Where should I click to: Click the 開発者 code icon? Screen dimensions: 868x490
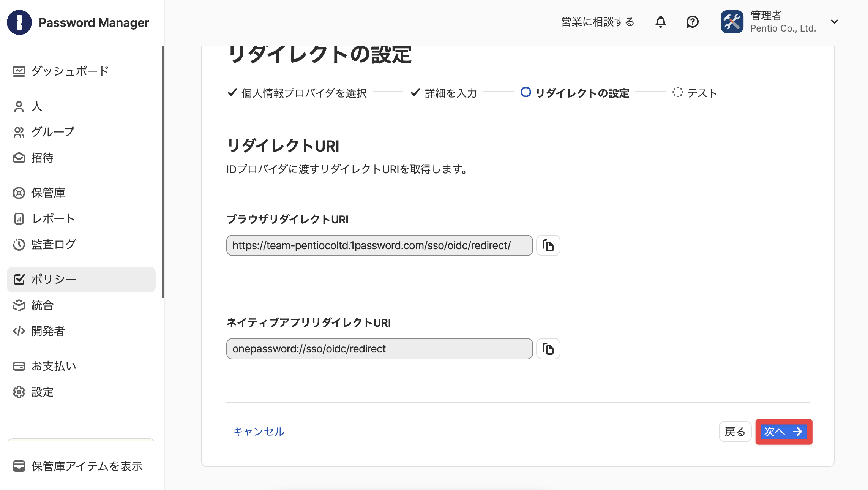(x=19, y=331)
